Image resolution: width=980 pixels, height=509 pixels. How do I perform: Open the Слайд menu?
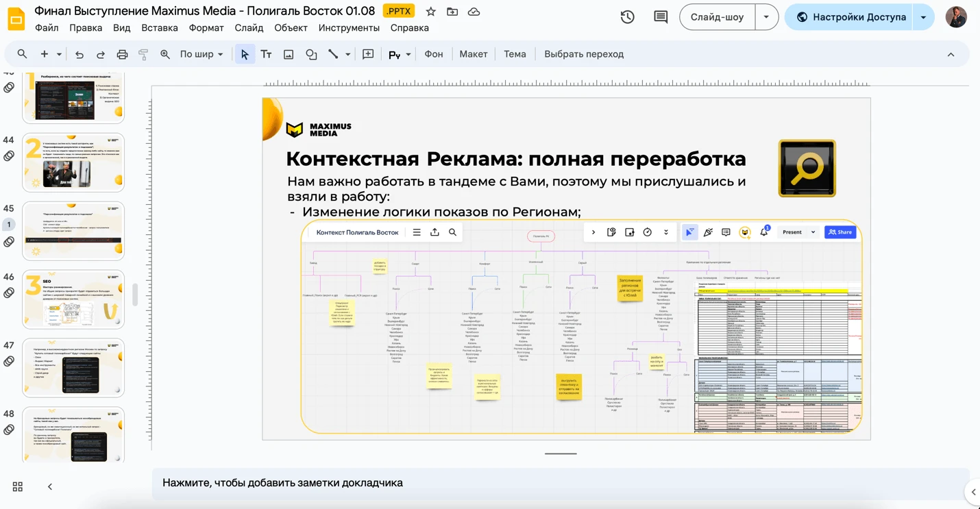tap(249, 27)
